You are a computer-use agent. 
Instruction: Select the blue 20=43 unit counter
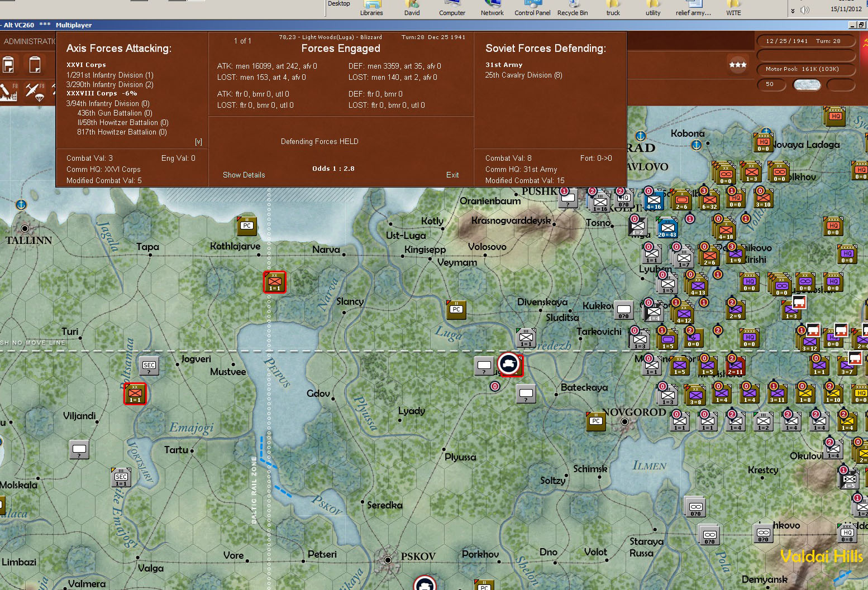667,228
